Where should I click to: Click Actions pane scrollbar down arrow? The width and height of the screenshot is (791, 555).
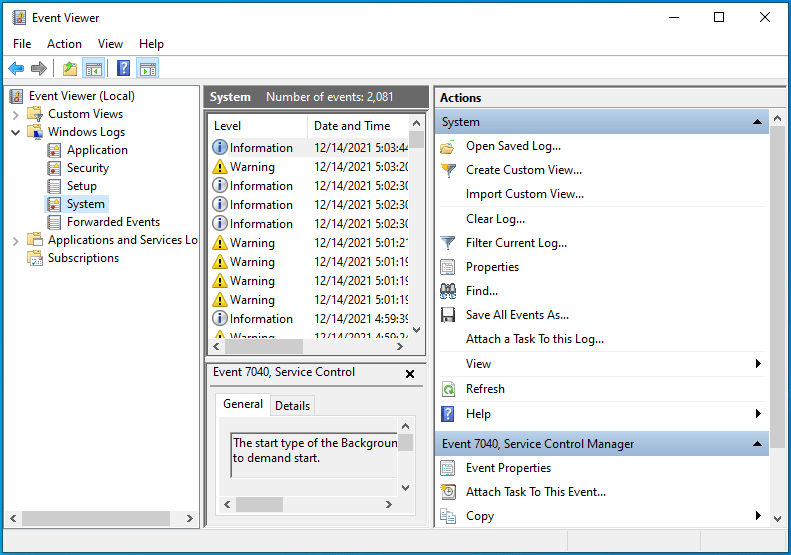[x=777, y=519]
